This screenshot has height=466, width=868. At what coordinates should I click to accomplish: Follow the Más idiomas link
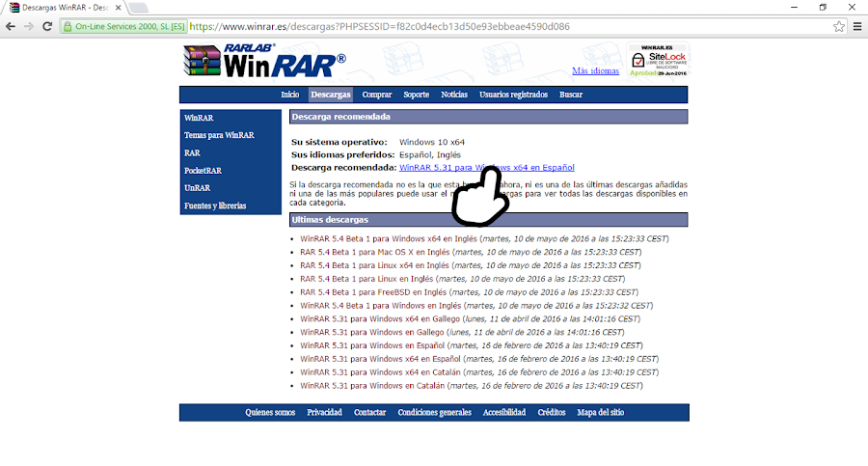point(595,71)
